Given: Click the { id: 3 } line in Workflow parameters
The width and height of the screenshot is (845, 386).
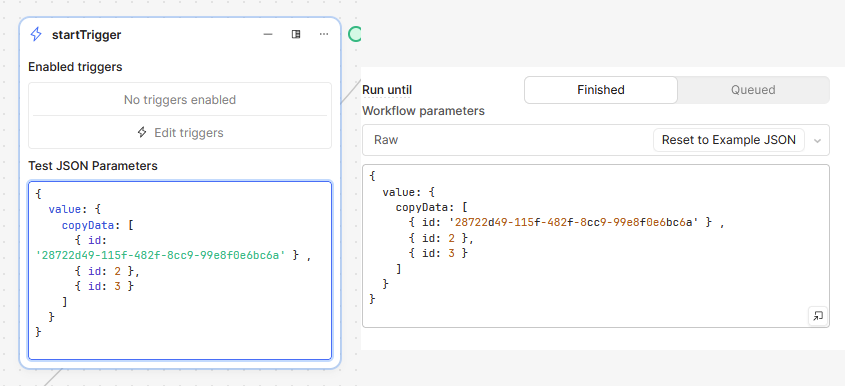Looking at the screenshot, I should [438, 252].
